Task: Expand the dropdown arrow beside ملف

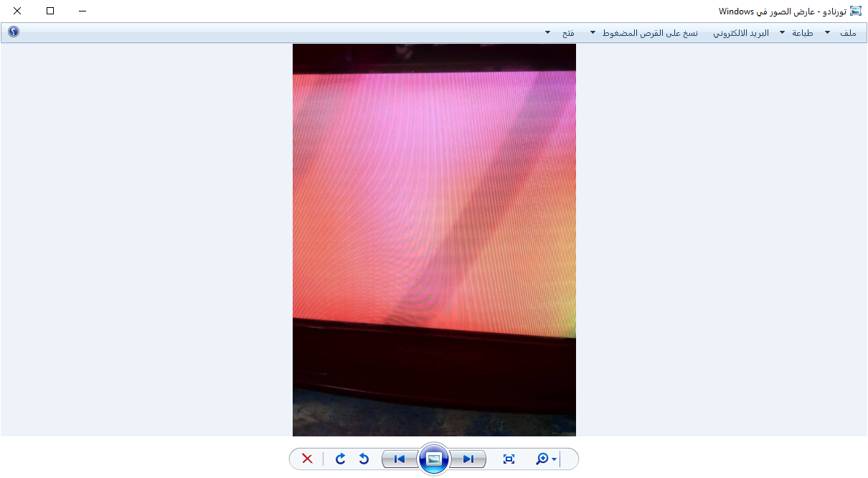Action: [x=827, y=32]
